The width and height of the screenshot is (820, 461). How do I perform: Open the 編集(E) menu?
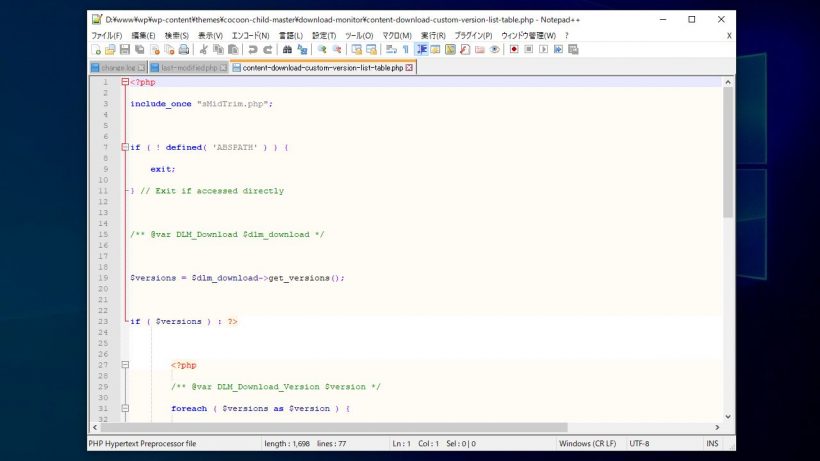click(143, 36)
